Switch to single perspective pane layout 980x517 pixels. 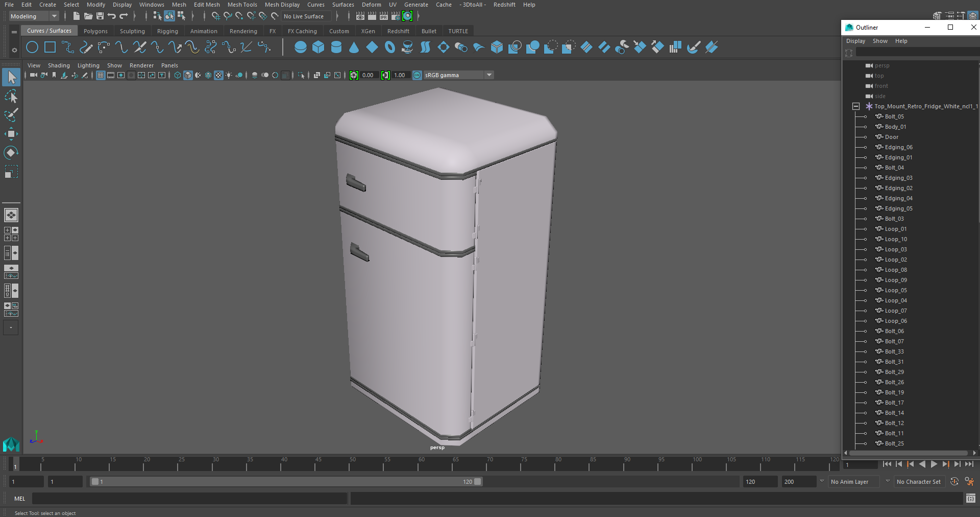click(x=11, y=215)
